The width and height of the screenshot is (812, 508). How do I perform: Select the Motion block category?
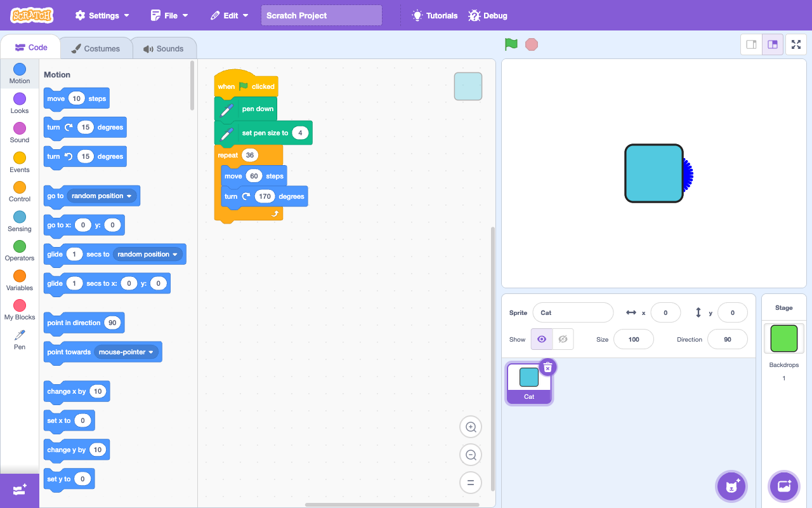tap(20, 74)
